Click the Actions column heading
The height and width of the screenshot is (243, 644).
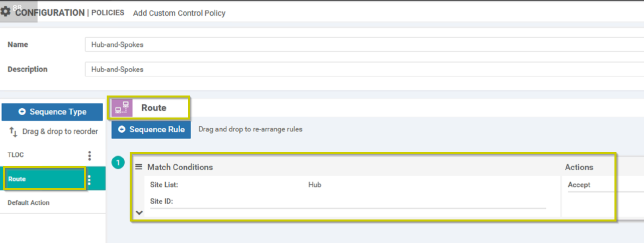point(579,167)
